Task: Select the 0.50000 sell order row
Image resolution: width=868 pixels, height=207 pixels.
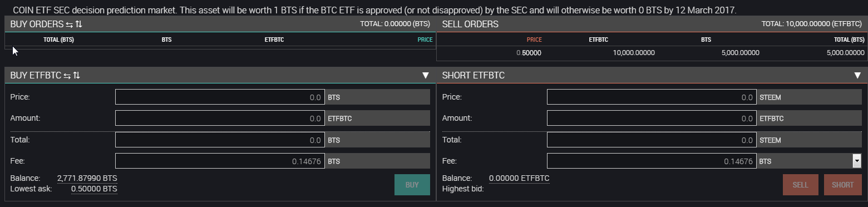Action: click(652, 53)
